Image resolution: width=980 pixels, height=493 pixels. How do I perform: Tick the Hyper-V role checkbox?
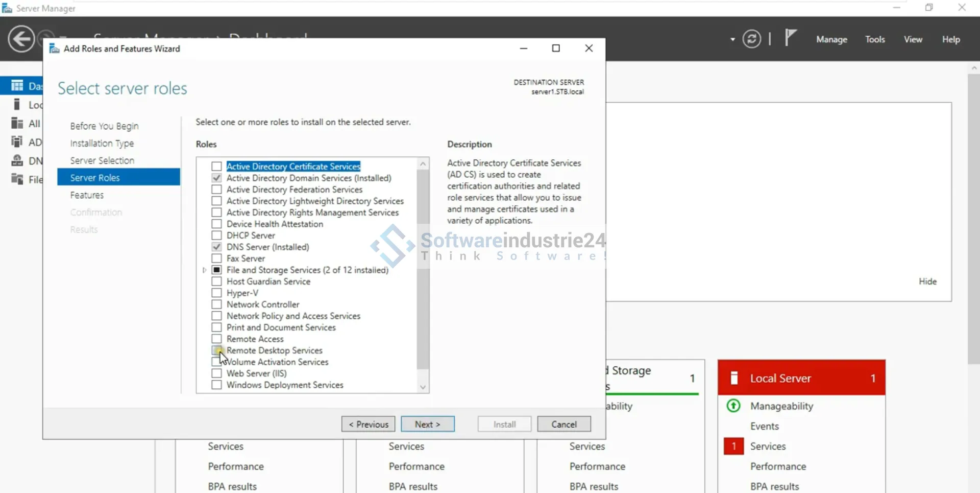(217, 293)
